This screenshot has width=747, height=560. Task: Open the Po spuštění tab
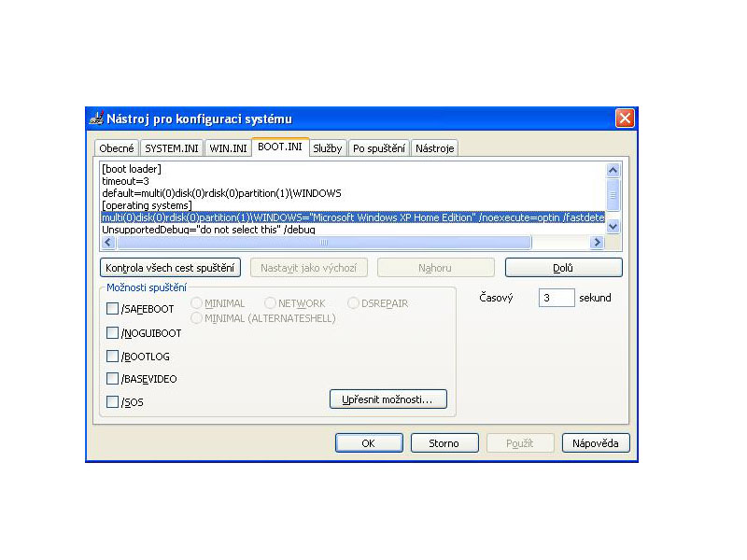pyautogui.click(x=378, y=148)
